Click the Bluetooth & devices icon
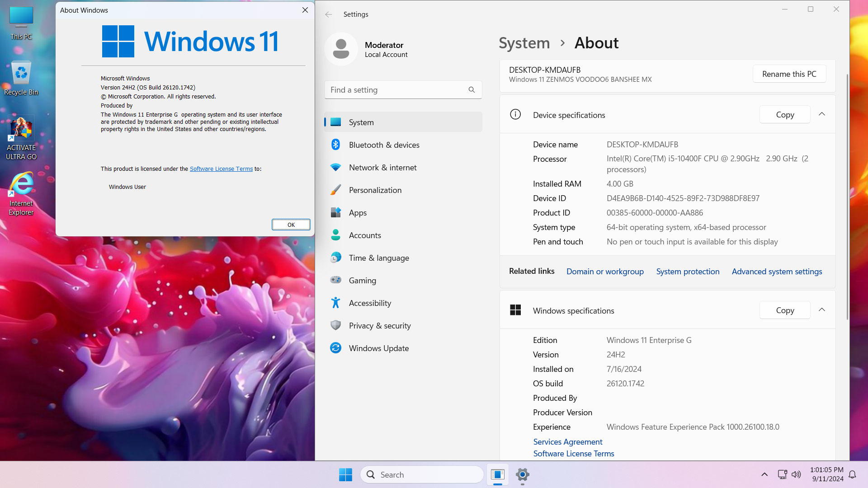 tap(336, 145)
